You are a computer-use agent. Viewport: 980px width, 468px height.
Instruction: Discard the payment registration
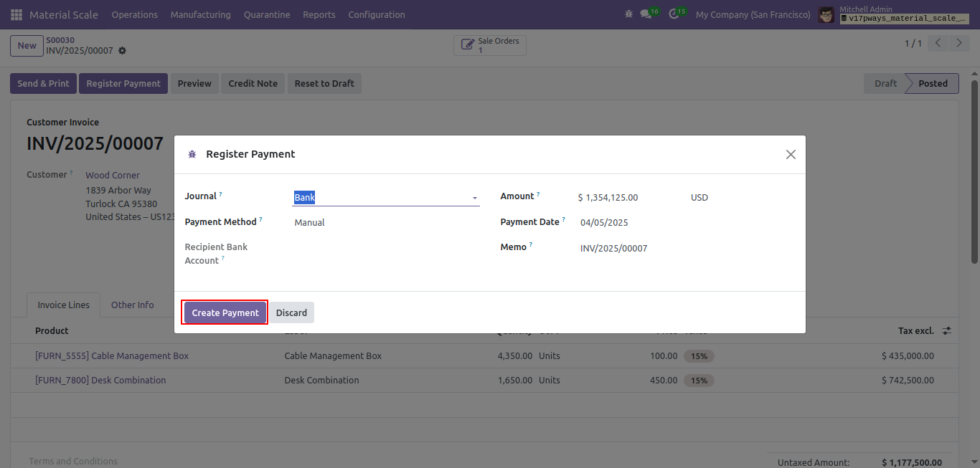point(291,312)
